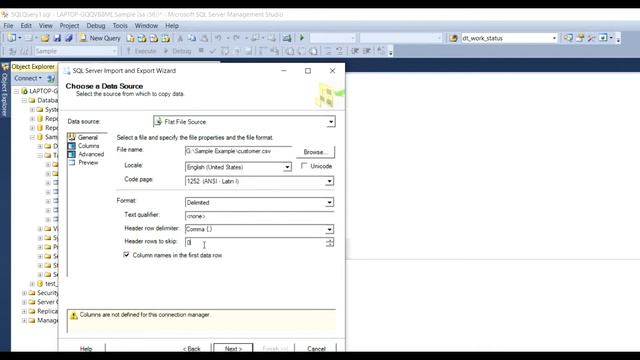Toggle the Unicode checkbox
The height and width of the screenshot is (360, 640).
[x=304, y=166]
